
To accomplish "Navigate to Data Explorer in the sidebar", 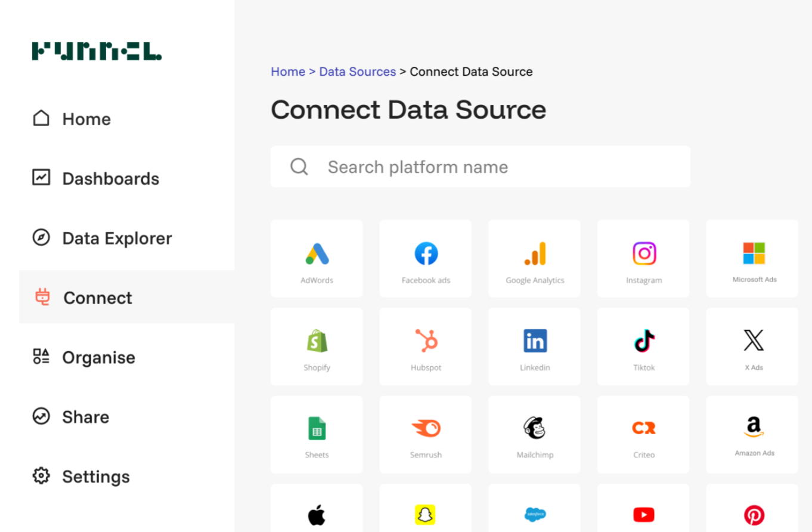I will [117, 238].
